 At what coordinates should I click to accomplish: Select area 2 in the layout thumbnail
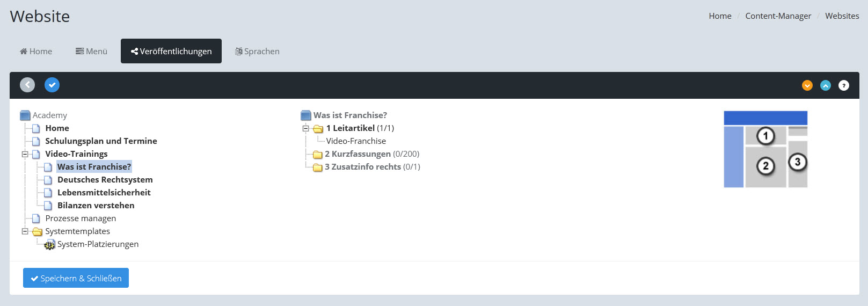(x=765, y=166)
